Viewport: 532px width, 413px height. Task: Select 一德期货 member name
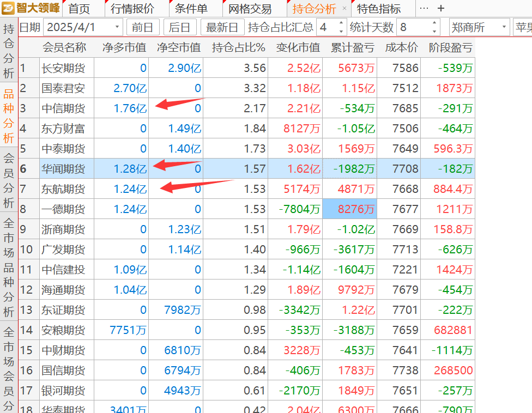coord(63,209)
